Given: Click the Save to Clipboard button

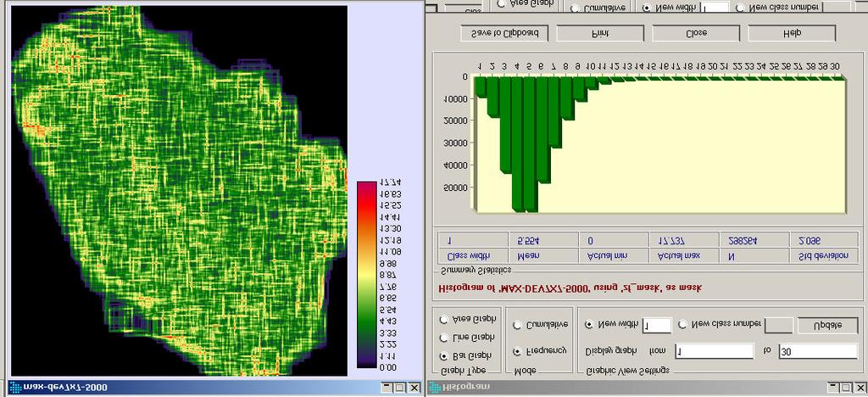Looking at the screenshot, I should tap(504, 33).
